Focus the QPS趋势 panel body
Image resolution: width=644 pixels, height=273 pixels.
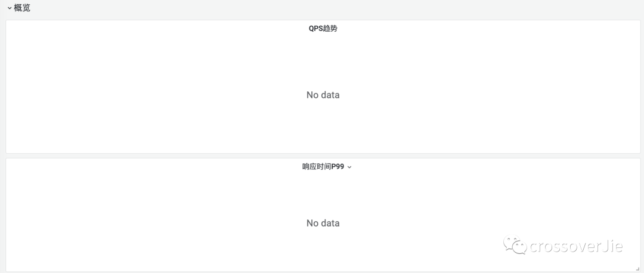323,94
